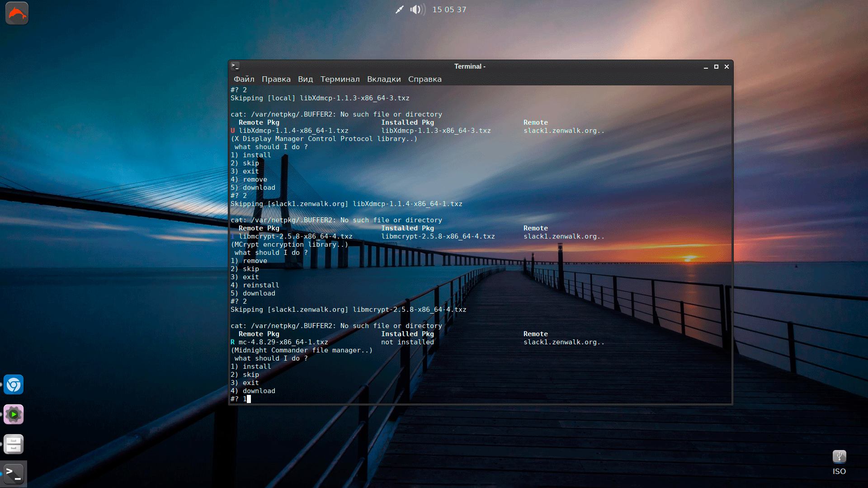The image size is (868, 488).
Task: Maximize the Terminal window
Action: point(716,67)
